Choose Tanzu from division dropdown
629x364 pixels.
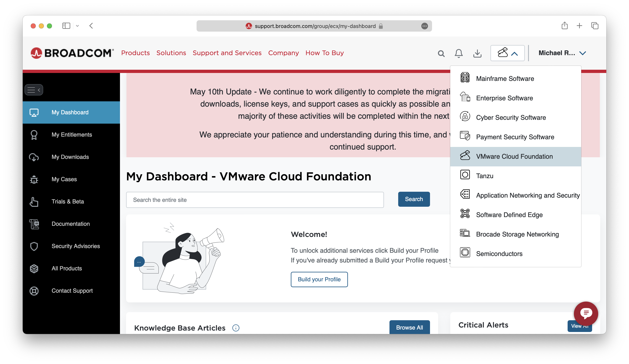(x=516, y=176)
